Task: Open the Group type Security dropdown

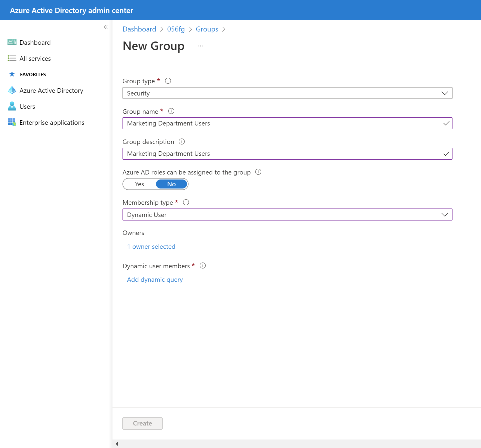Action: [x=287, y=93]
